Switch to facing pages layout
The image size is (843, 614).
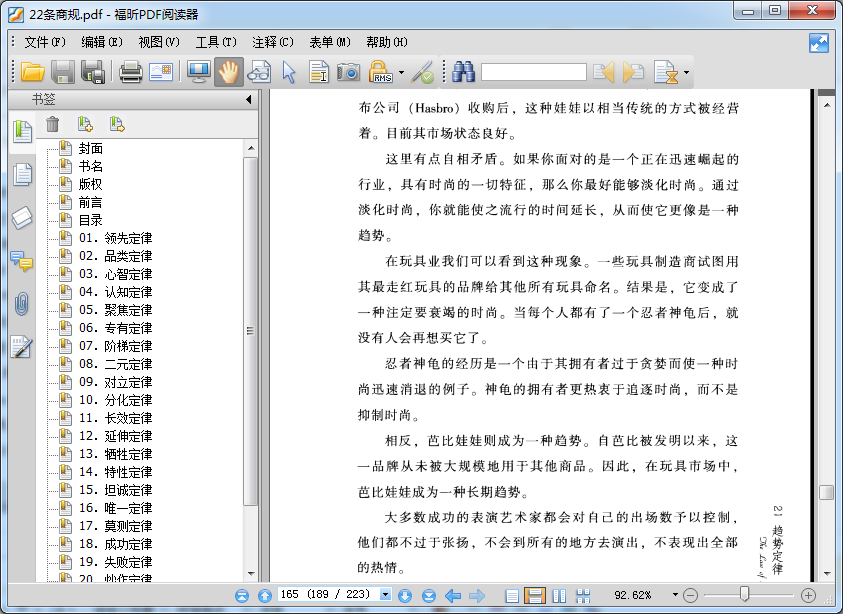[559, 596]
